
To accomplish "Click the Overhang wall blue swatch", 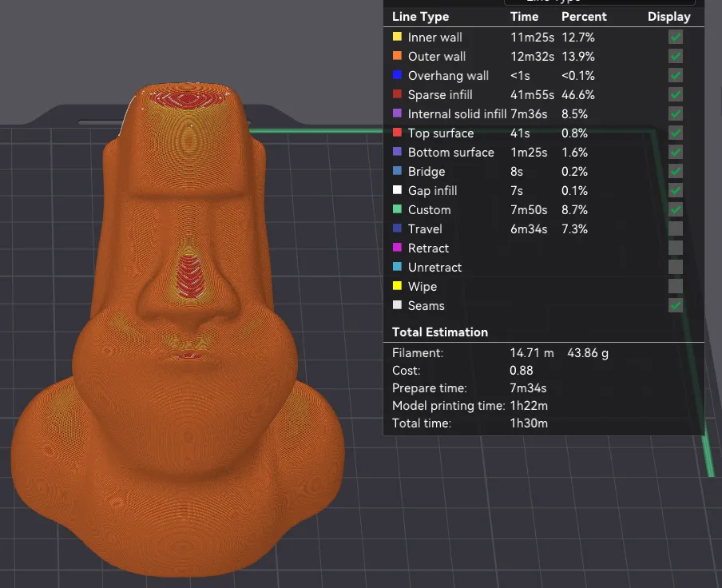I will [x=397, y=75].
